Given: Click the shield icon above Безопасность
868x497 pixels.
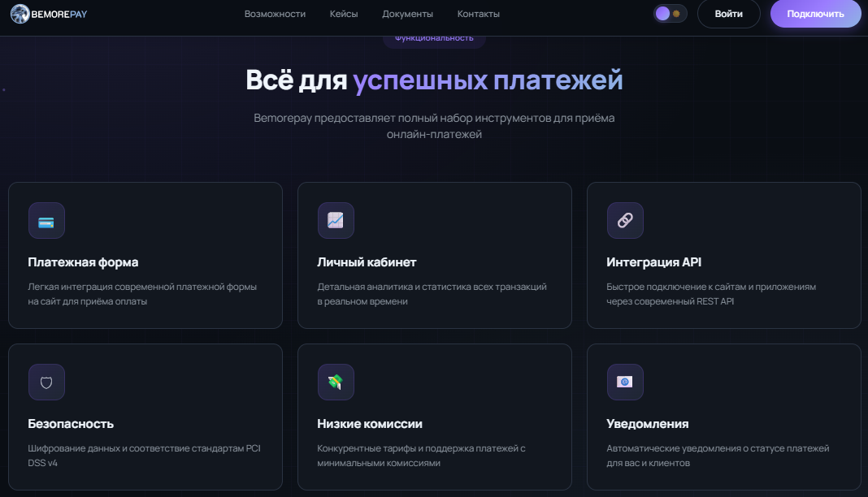Looking at the screenshot, I should tap(46, 382).
